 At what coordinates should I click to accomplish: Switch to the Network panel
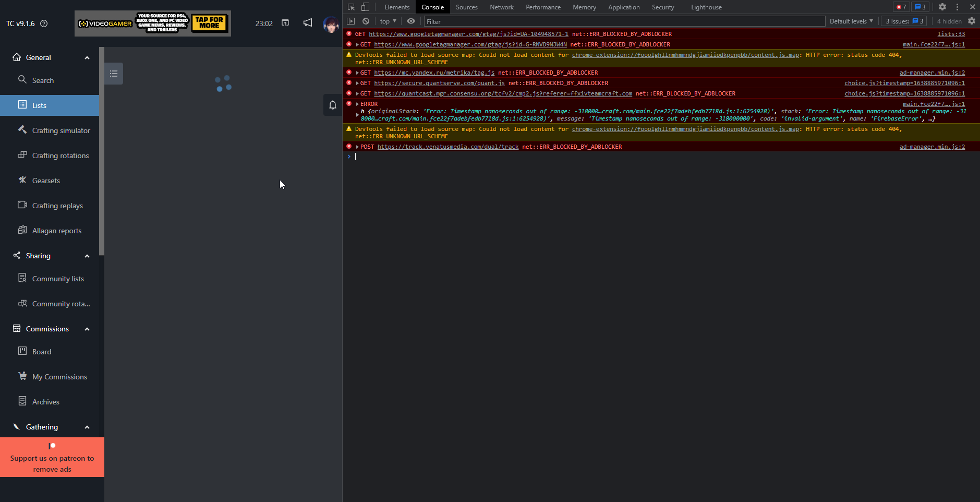(x=501, y=7)
